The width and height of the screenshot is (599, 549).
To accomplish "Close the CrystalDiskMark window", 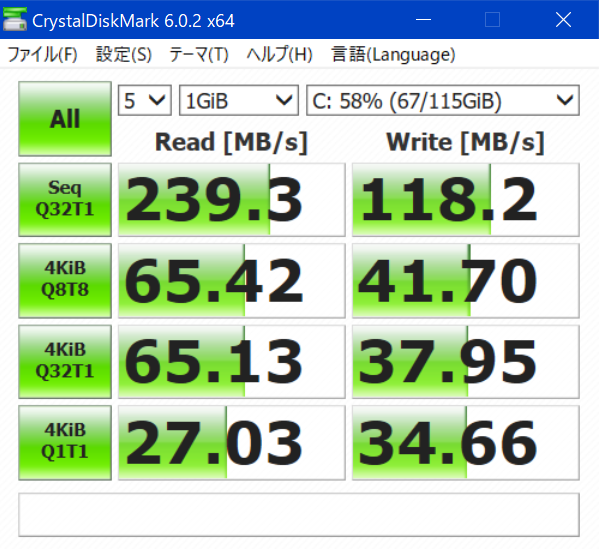I will click(x=563, y=19).
